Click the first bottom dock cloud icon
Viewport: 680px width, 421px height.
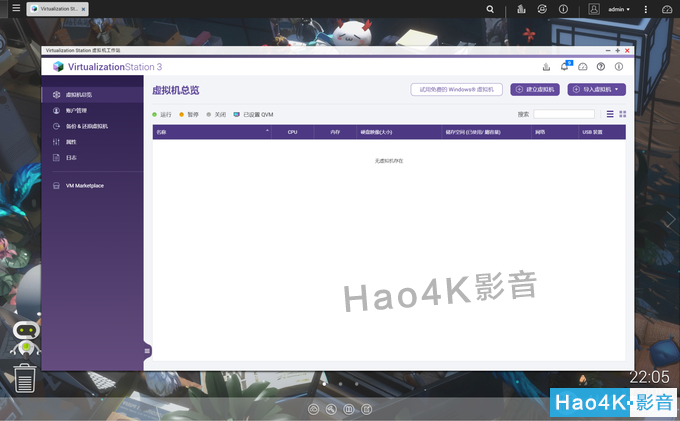314,409
